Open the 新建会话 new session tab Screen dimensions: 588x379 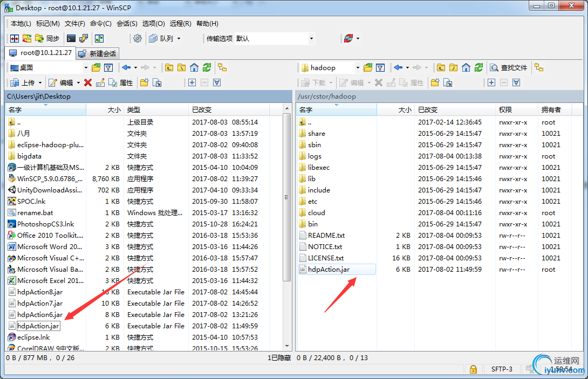(x=98, y=53)
